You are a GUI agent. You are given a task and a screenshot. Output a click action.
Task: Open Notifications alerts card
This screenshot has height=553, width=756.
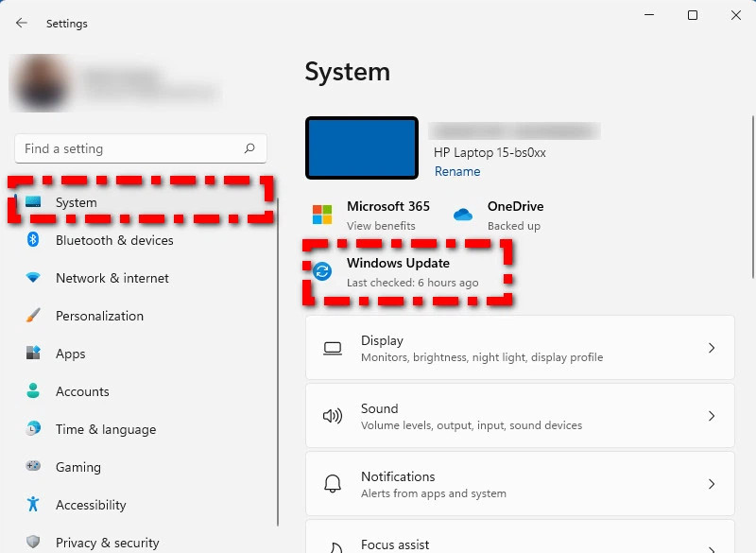tap(520, 484)
